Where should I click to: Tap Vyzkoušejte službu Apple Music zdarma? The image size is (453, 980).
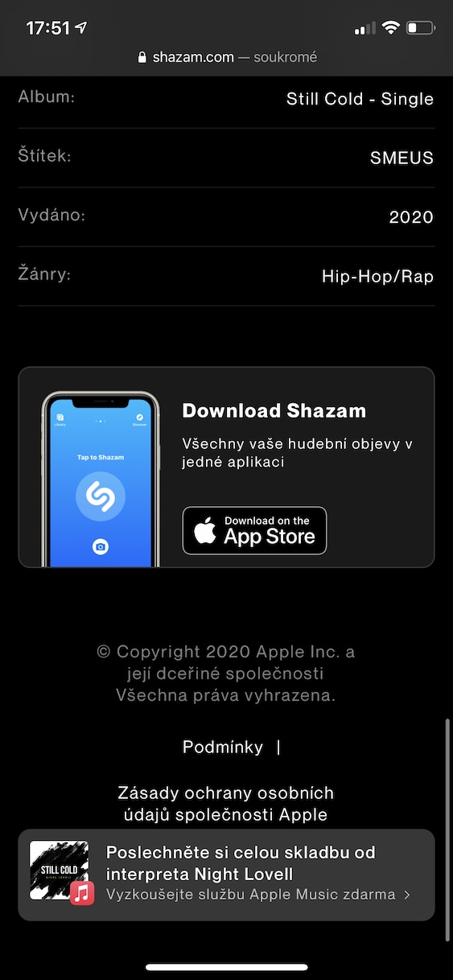(251, 895)
